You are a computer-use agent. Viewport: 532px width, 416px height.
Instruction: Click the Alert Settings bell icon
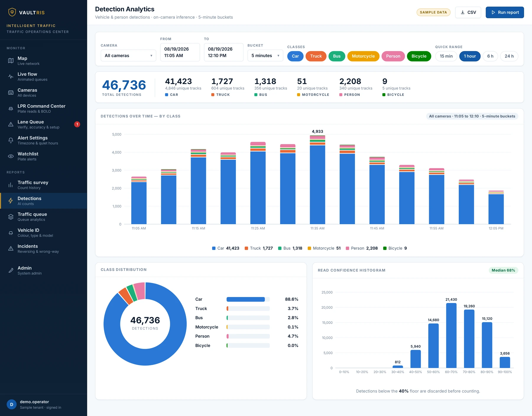coord(11,140)
